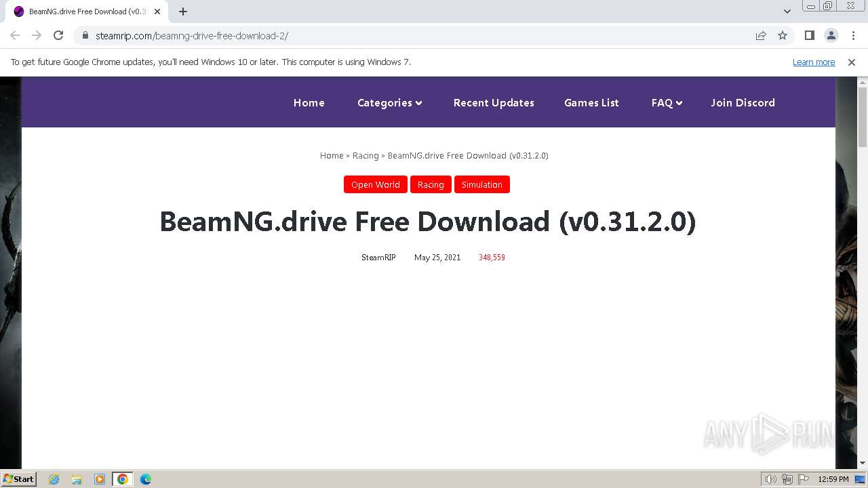View site info lock icon
Viewport: 868px width, 488px height.
[85, 35]
